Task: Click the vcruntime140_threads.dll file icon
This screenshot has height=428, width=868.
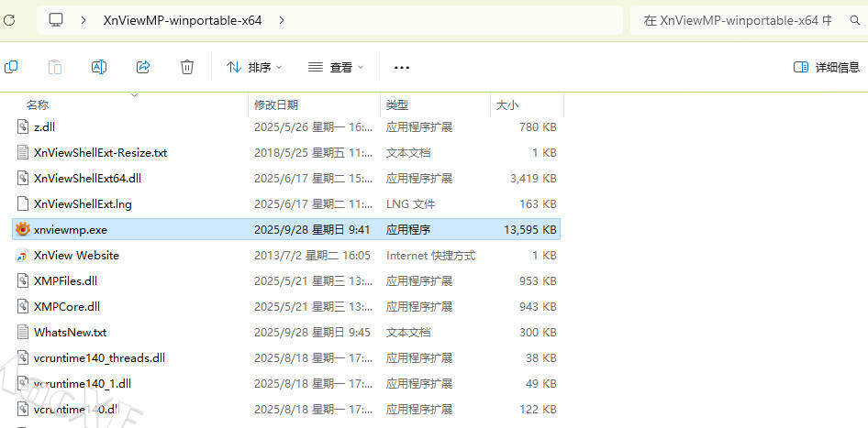Action: tap(22, 357)
